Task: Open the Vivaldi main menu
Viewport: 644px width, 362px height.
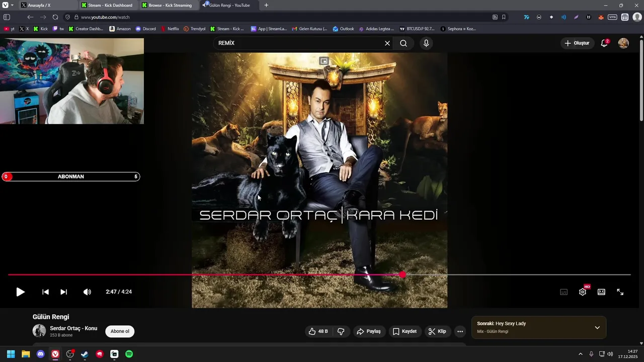Action: coord(6,5)
